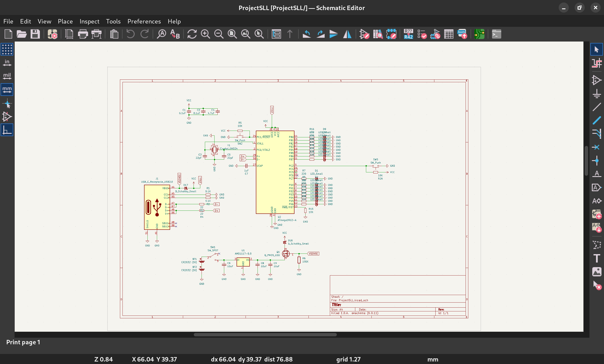Viewport: 604px width, 364px height.
Task: Open the symbol fields table editor
Action: point(449,34)
